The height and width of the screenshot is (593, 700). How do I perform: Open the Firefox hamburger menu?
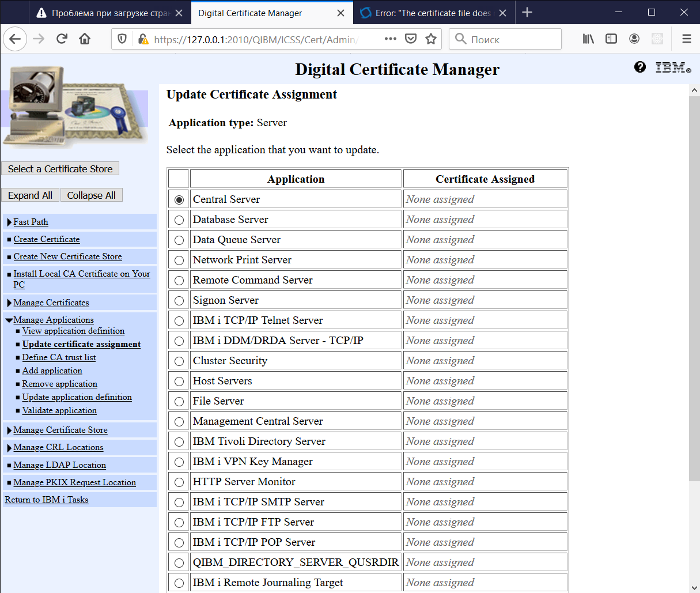point(686,39)
